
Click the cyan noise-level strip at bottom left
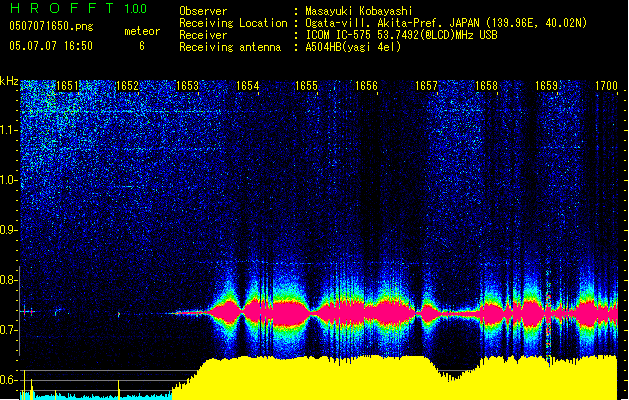tap(96, 397)
